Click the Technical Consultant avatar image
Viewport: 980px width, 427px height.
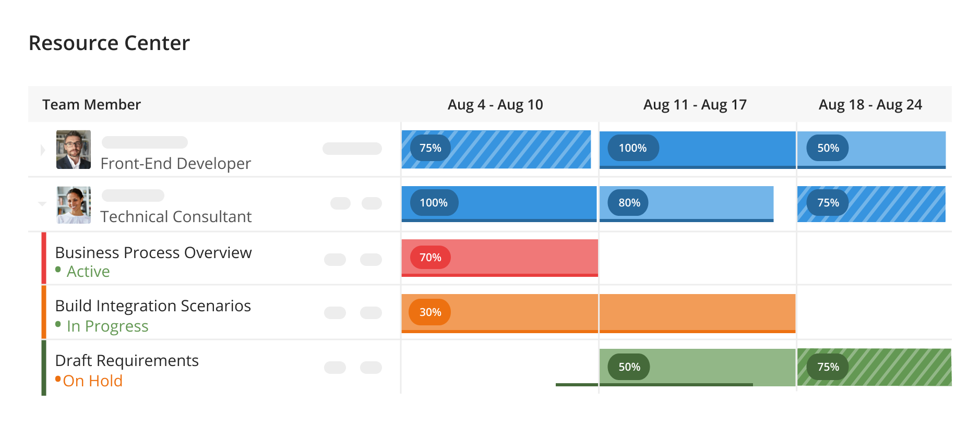point(73,205)
